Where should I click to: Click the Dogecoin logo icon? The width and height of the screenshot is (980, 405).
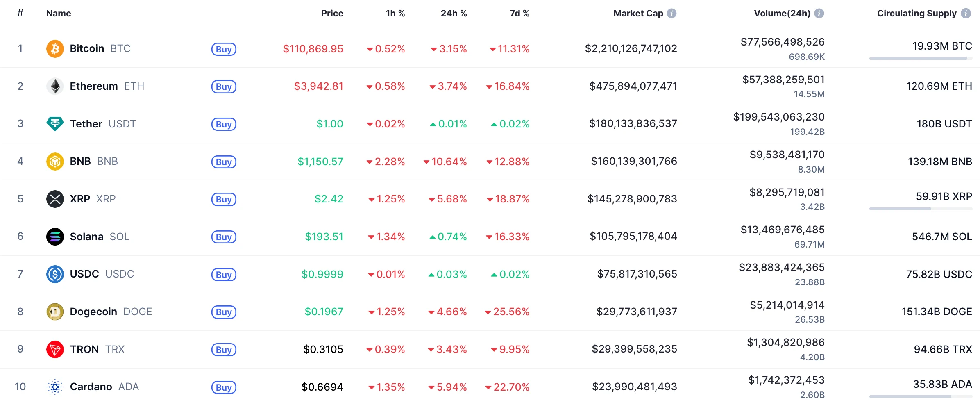(55, 312)
